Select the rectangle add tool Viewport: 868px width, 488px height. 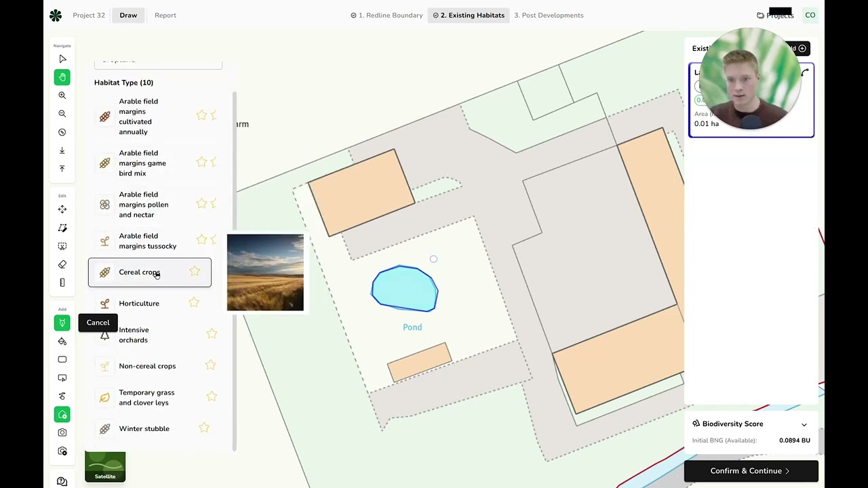62,359
